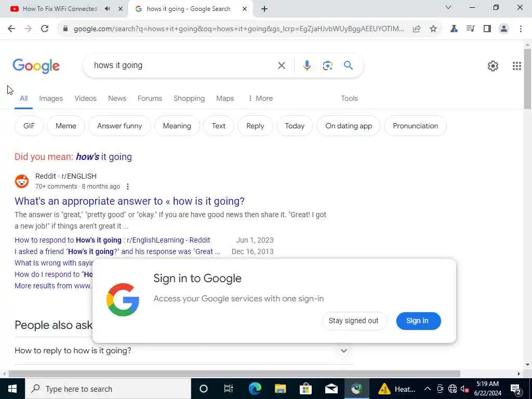532x399 pixels.
Task: Bookmark this page with the star icon
Action: (x=433, y=29)
